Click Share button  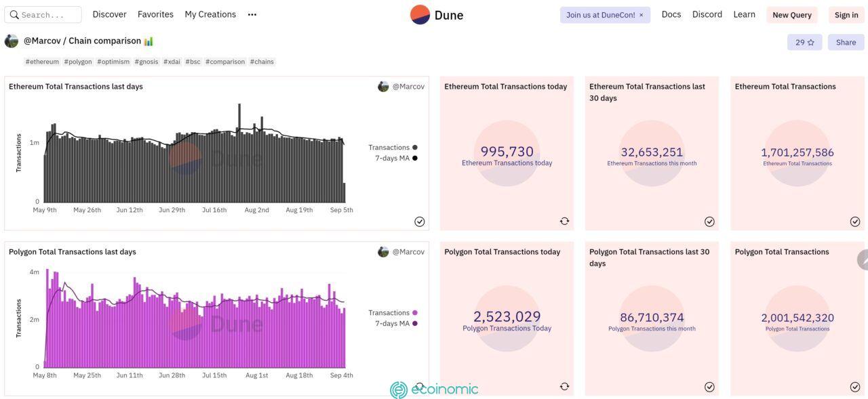(x=846, y=42)
